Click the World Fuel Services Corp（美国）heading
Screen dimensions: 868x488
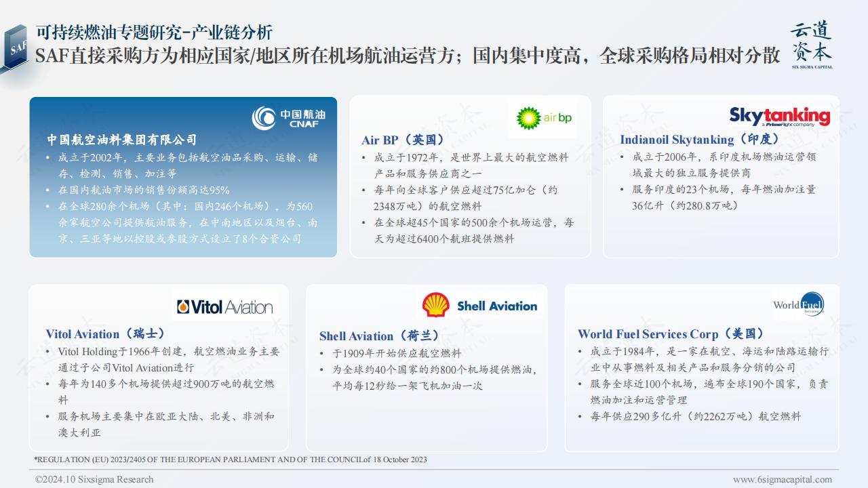671,333
